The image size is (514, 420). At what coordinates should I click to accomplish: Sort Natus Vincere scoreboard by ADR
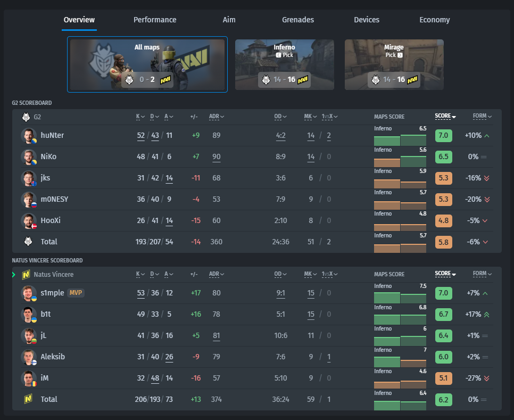click(x=217, y=275)
